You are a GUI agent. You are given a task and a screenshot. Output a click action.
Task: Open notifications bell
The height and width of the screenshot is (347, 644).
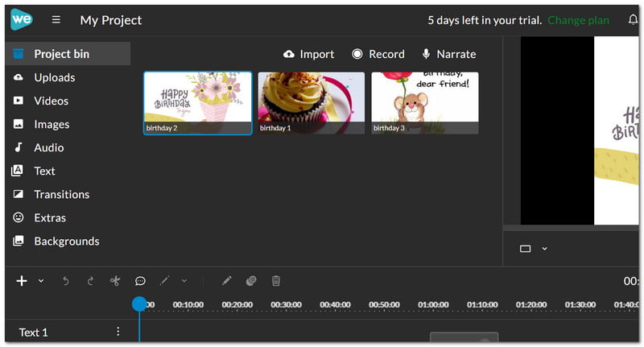pos(633,19)
